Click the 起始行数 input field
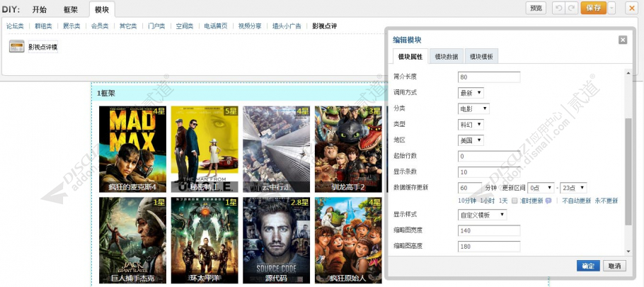The width and height of the screenshot is (644, 287). tap(489, 156)
